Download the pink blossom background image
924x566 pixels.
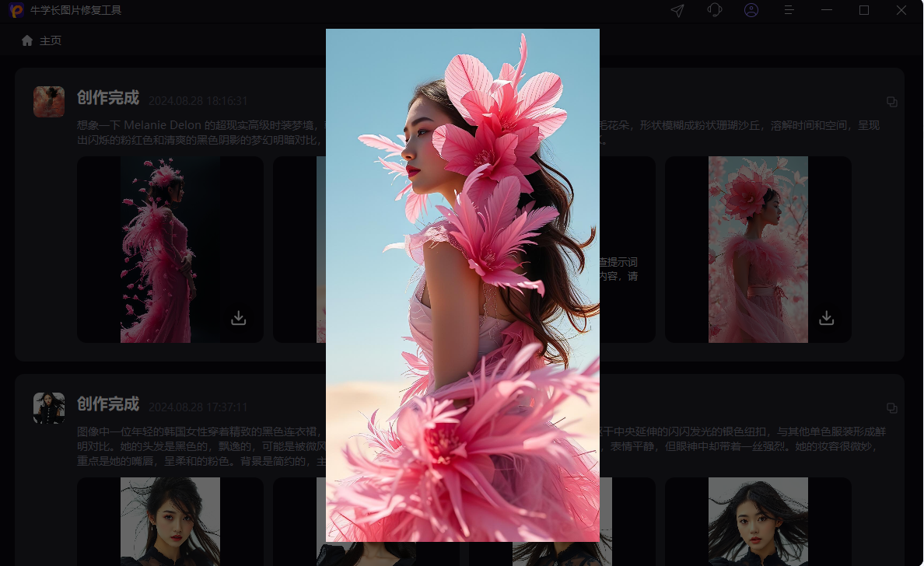(x=827, y=318)
